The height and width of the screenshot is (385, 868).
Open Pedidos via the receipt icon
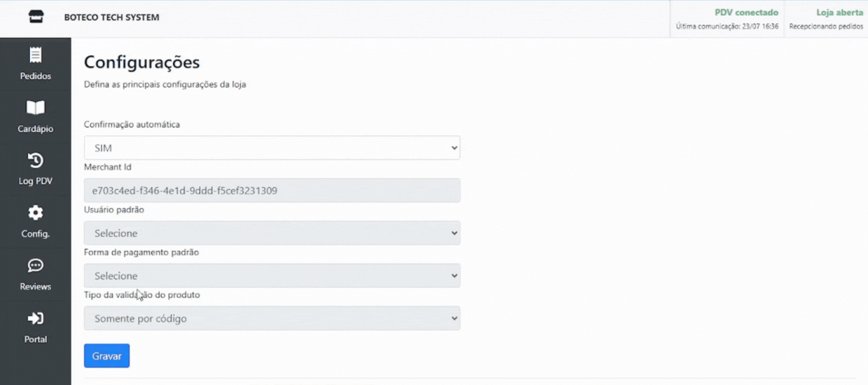tap(36, 56)
